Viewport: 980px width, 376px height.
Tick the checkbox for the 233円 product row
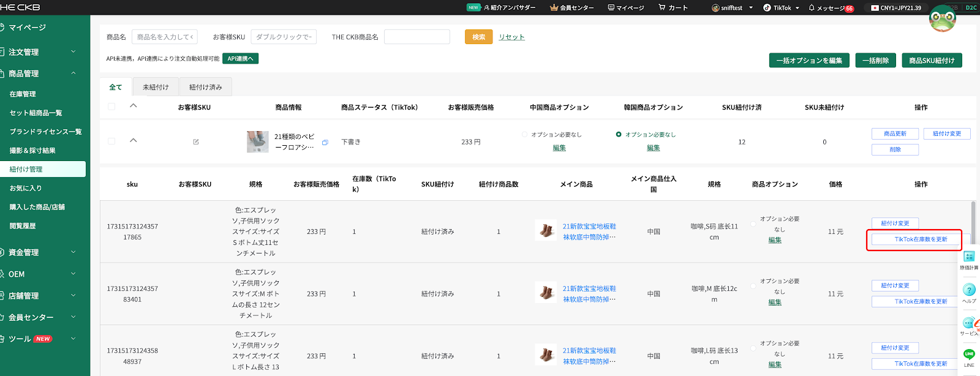click(111, 141)
